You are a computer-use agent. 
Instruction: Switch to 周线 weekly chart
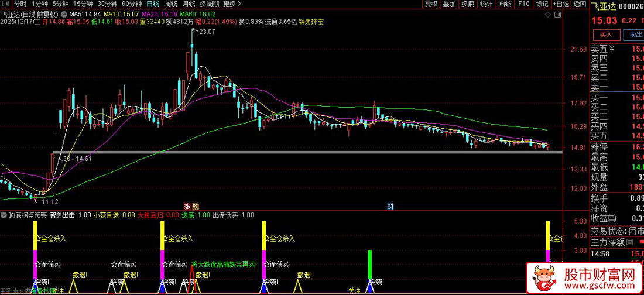point(171,4)
